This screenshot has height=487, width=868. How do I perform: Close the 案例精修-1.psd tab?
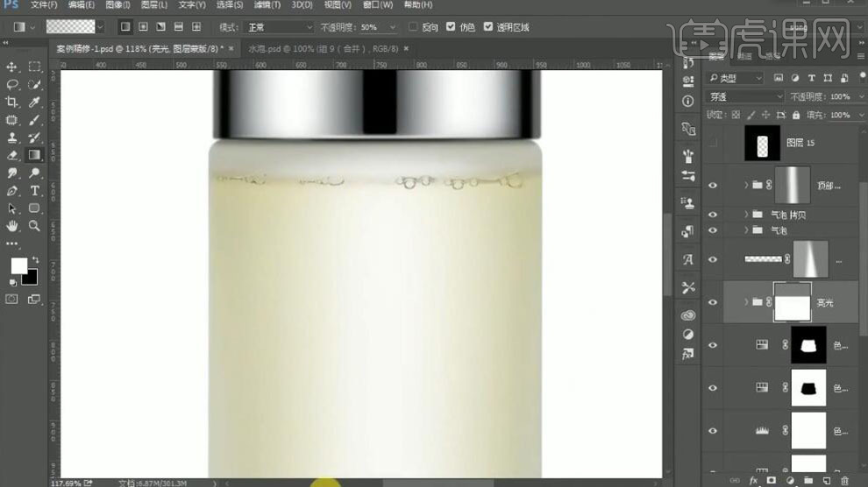click(231, 49)
